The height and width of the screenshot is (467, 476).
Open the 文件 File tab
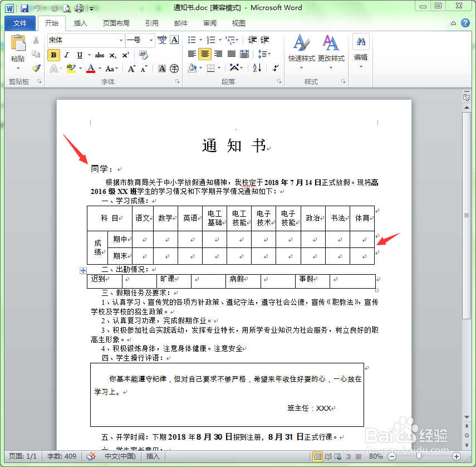point(20,23)
